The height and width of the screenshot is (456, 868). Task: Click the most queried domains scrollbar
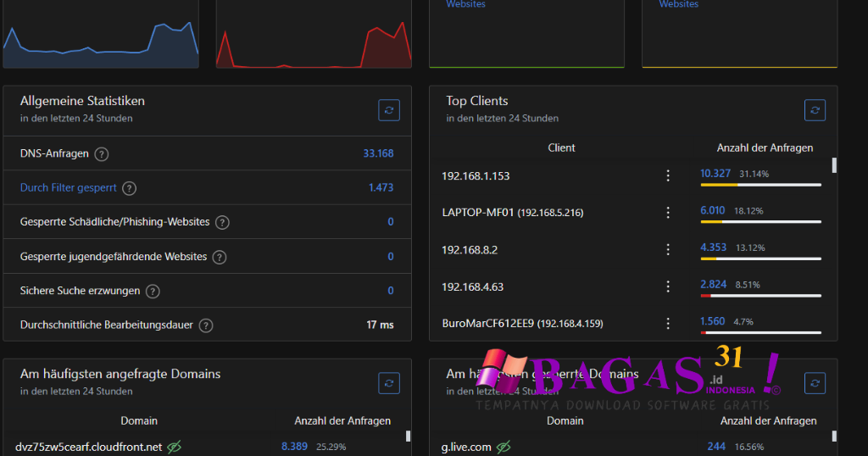tap(408, 436)
